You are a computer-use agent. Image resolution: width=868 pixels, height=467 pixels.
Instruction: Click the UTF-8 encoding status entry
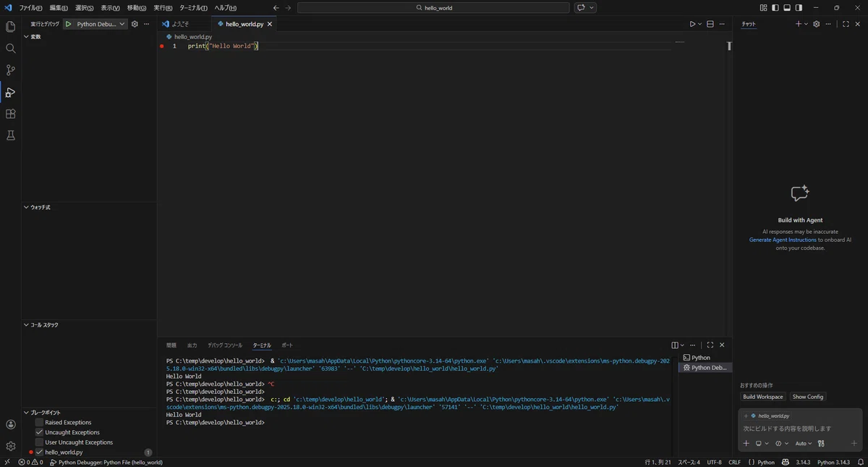[x=714, y=462]
